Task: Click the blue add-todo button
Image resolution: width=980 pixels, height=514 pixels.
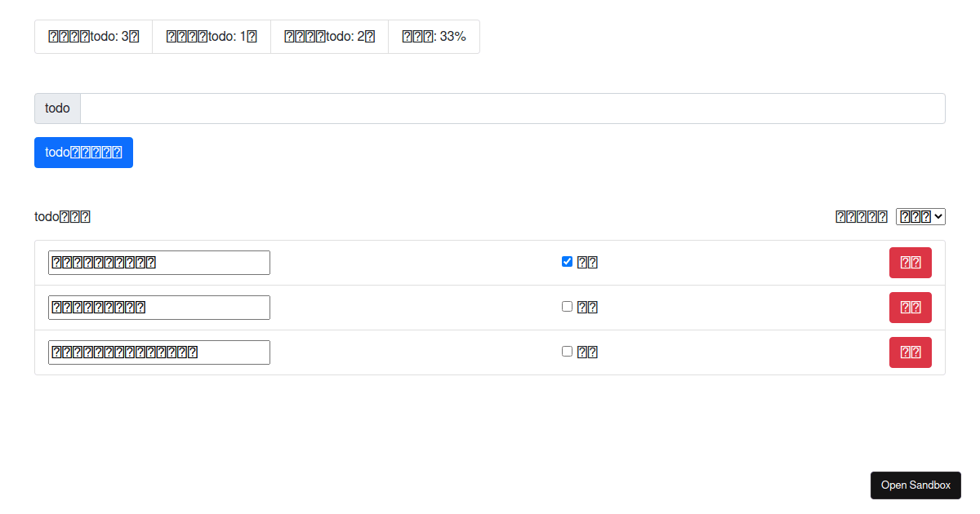Action: 83,152
